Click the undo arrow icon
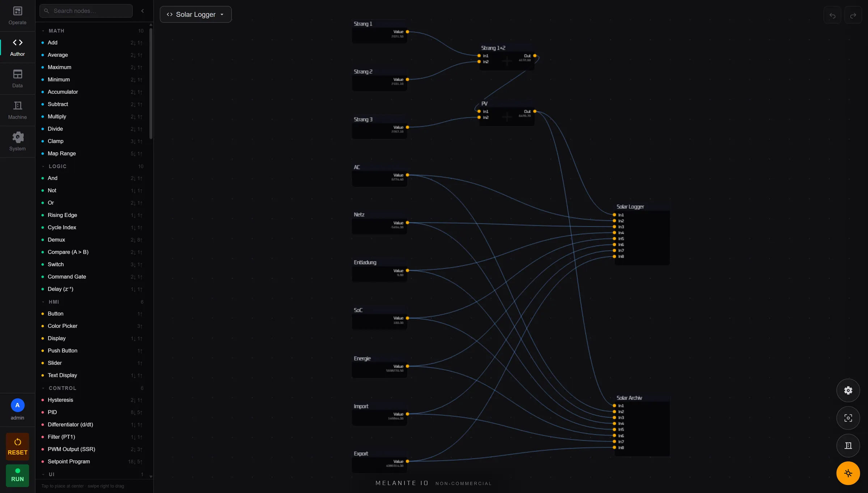This screenshot has width=868, height=493. click(832, 16)
